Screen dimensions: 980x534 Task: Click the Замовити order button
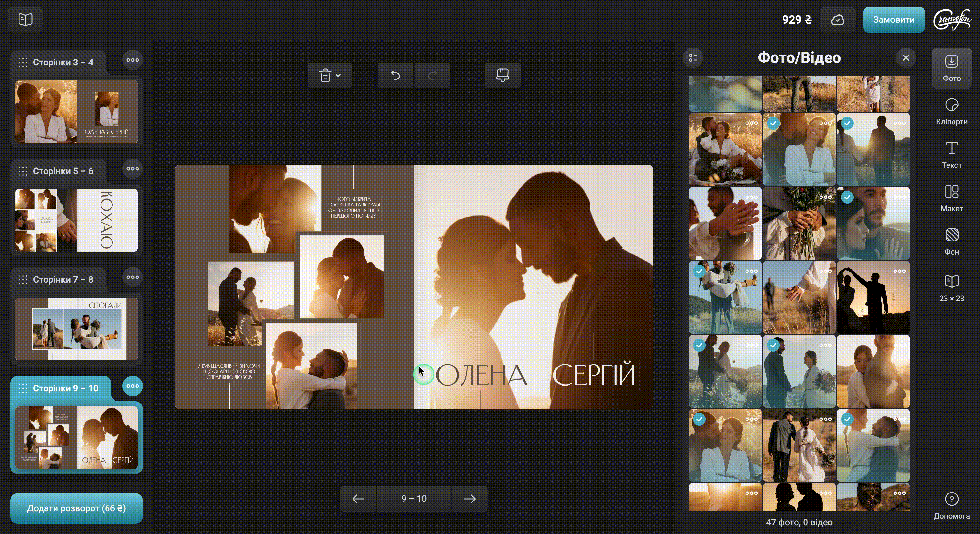[x=893, y=20]
